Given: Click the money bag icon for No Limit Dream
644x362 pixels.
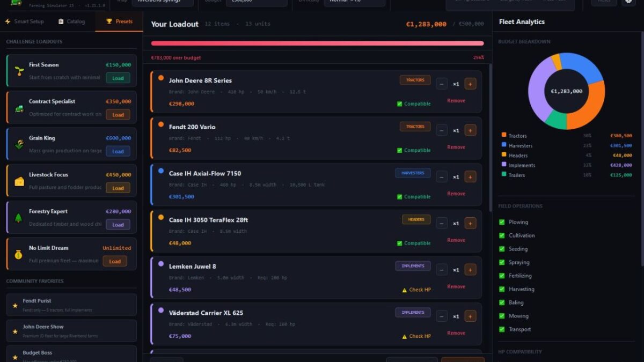Looking at the screenshot, I should (19, 255).
